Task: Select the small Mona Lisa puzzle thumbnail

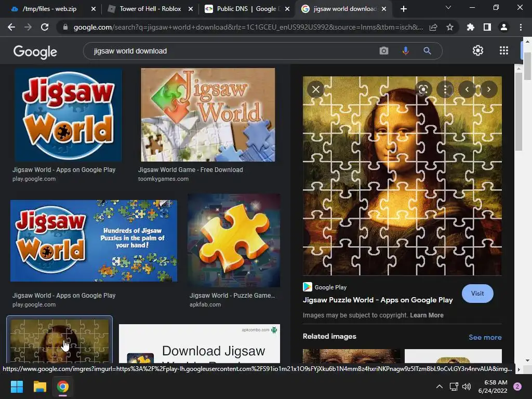Action: coord(59,341)
